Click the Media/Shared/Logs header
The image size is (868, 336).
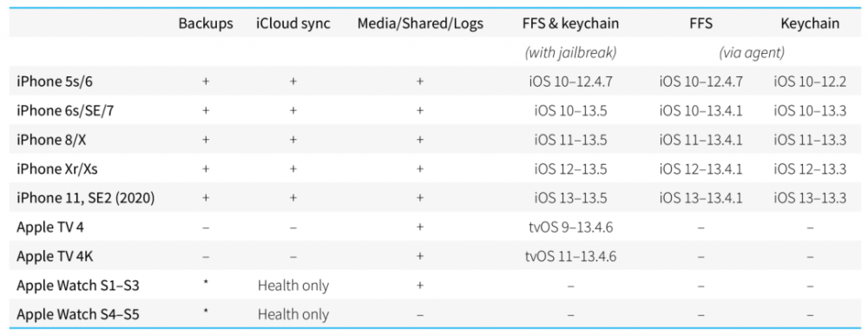tap(420, 23)
